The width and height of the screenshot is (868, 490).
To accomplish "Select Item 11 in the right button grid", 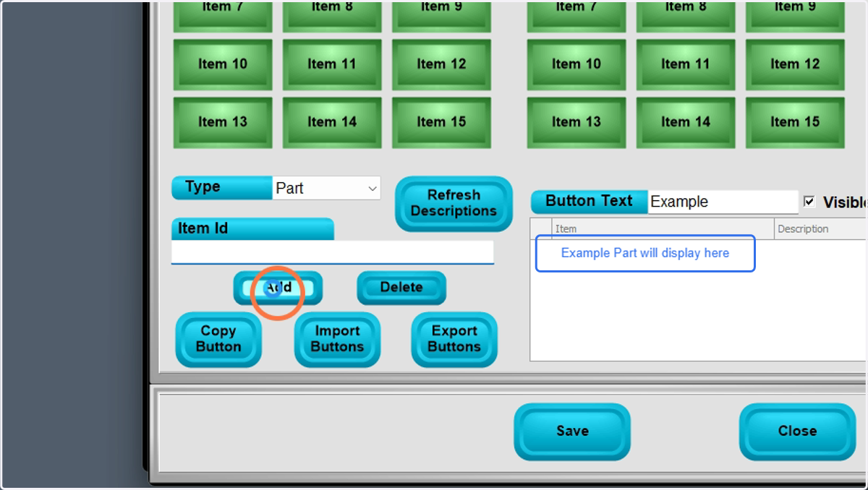I will pyautogui.click(x=686, y=64).
